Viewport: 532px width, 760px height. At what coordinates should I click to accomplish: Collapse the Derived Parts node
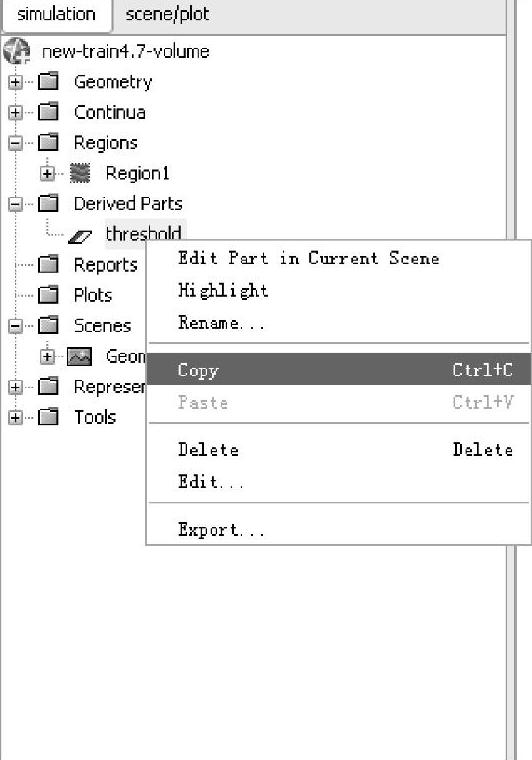(16, 204)
